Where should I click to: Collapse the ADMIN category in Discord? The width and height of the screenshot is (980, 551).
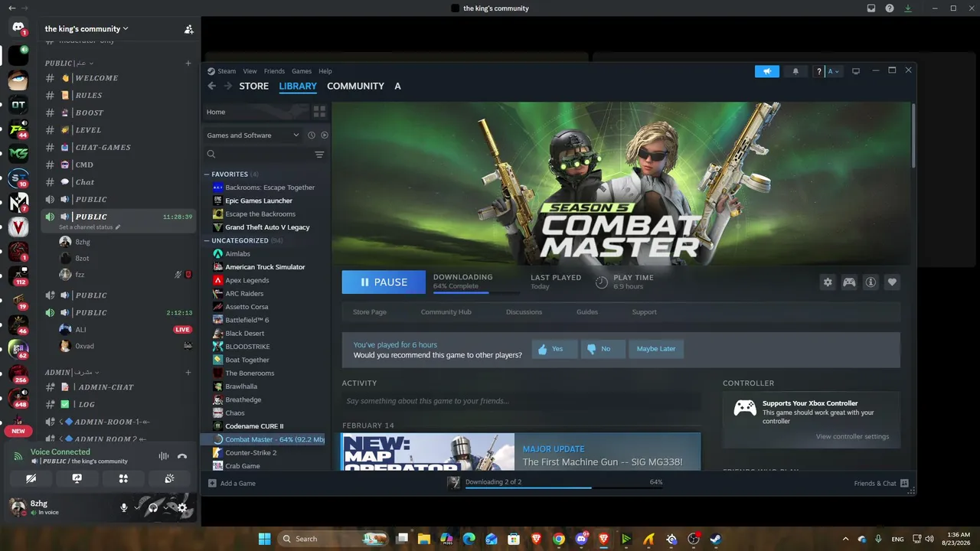[73, 372]
